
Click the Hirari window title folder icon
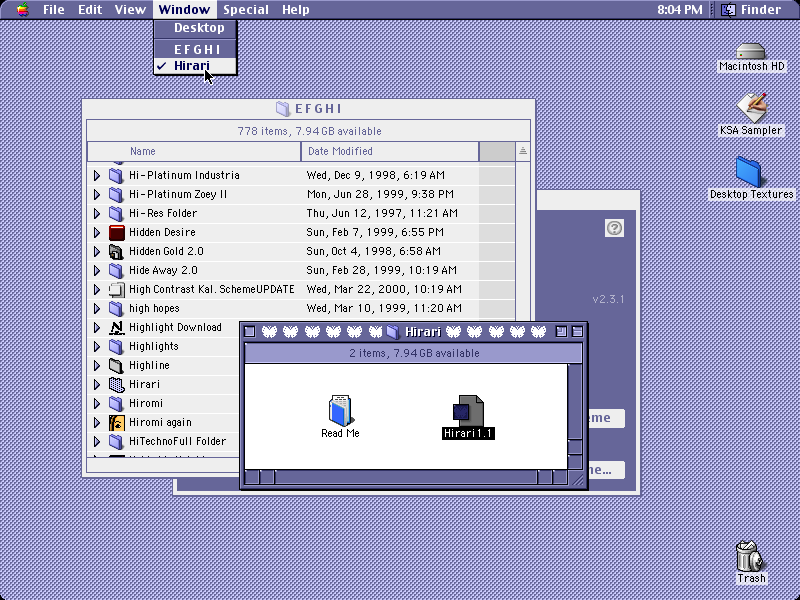coord(393,332)
